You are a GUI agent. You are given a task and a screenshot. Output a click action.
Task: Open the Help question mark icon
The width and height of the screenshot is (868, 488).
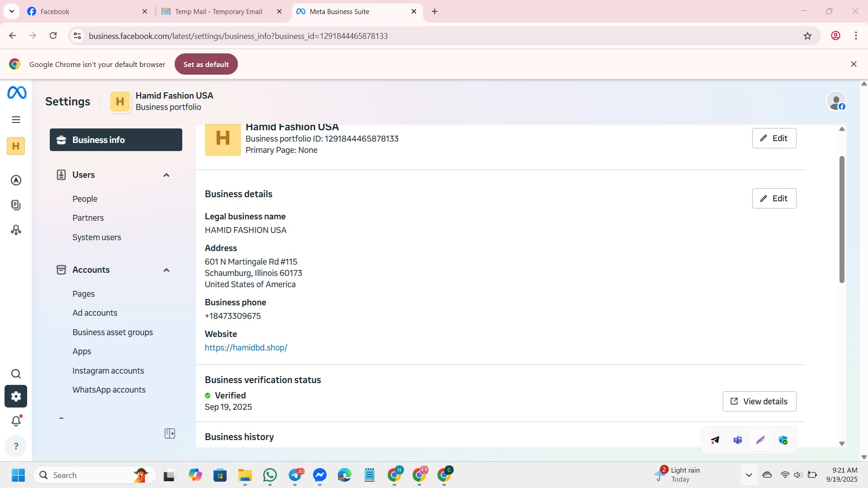point(16,446)
